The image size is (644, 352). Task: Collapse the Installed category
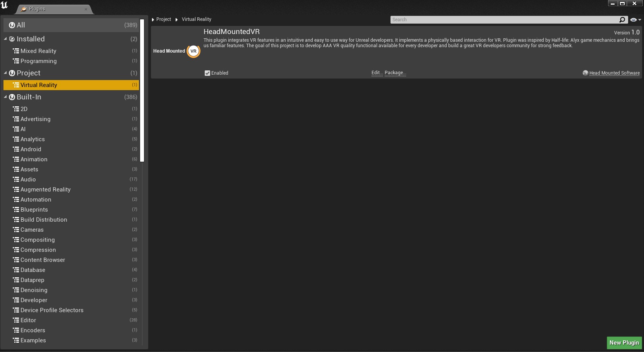coord(5,39)
